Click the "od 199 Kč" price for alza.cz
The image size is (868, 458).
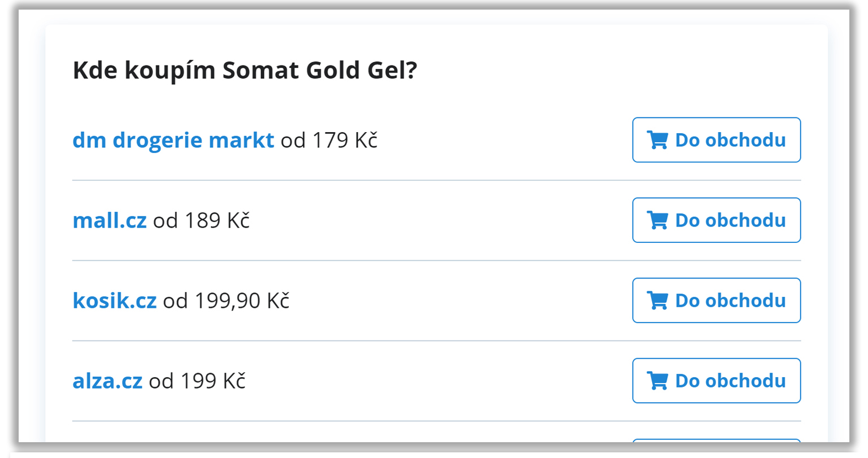pyautogui.click(x=197, y=381)
